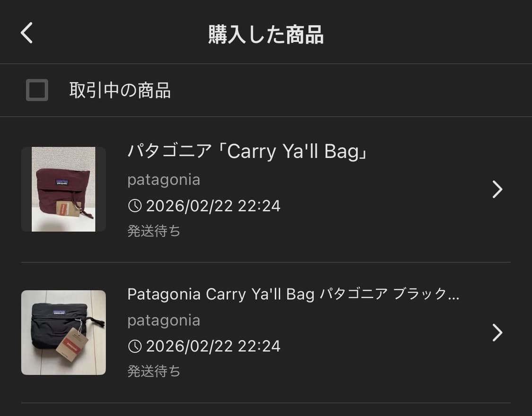Open Patagonia Carry Ya'll Bag ブラック title

[x=294, y=295]
